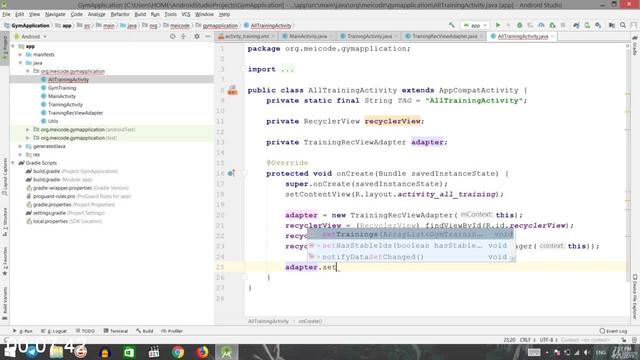Open Project panel settings gear icon

click(x=197, y=36)
